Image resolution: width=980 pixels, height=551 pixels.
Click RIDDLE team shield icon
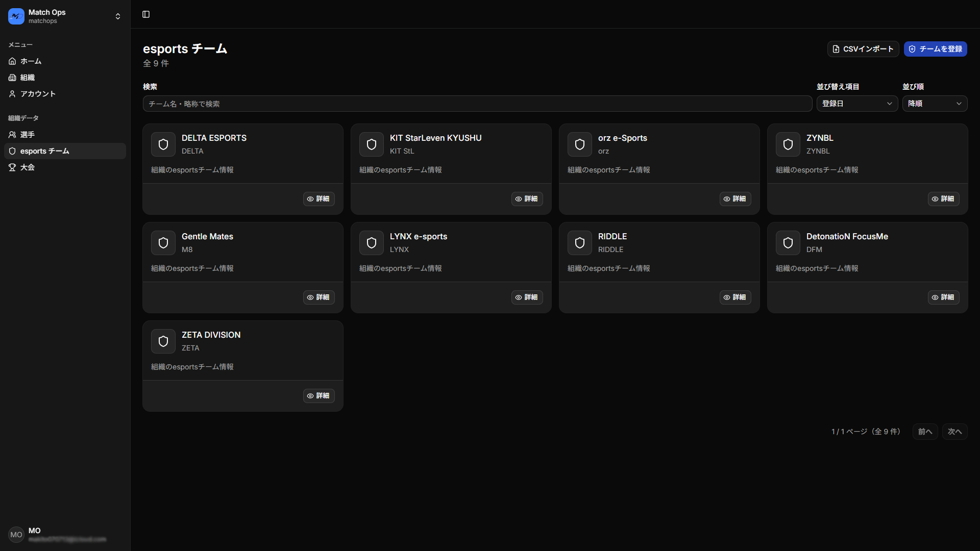pyautogui.click(x=580, y=243)
